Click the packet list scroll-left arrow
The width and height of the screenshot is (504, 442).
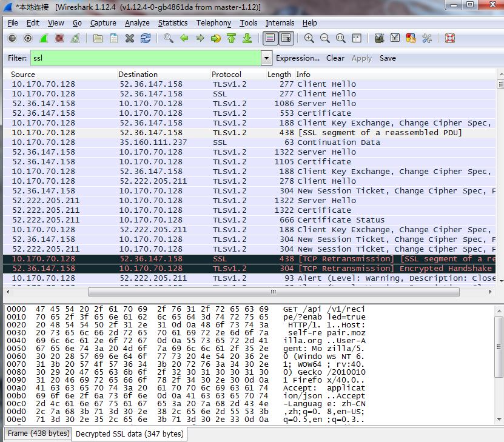[8, 292]
